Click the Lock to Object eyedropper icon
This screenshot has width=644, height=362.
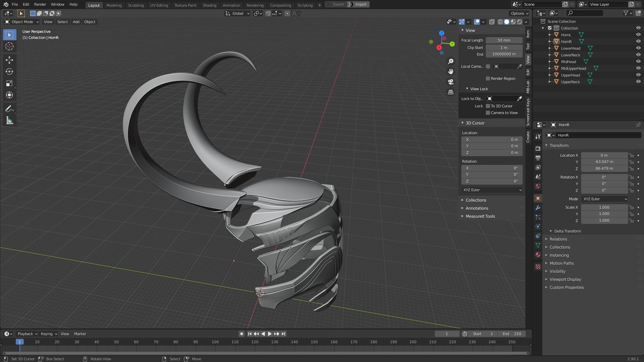coord(519,99)
